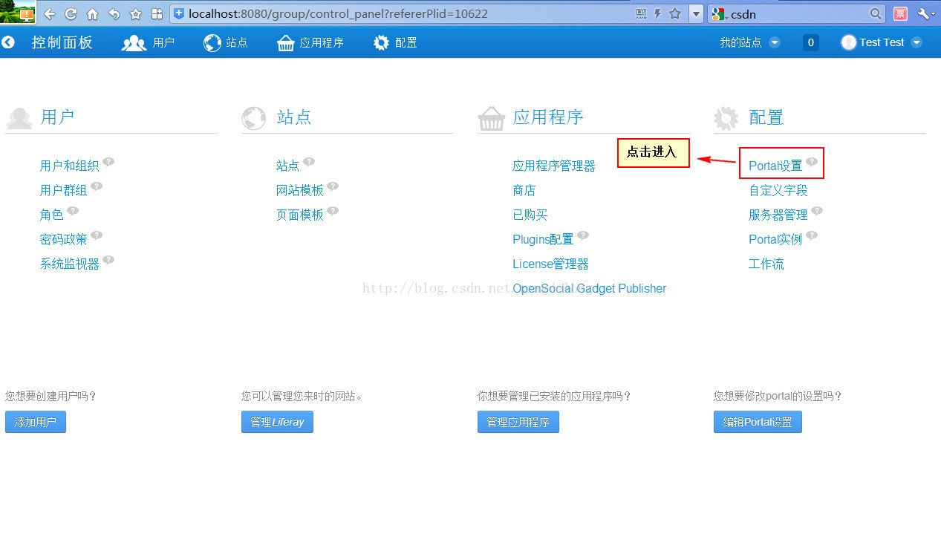Screen dimensions: 941x560
Task: Show help tooltip beside Portal设置
Action: pos(812,161)
